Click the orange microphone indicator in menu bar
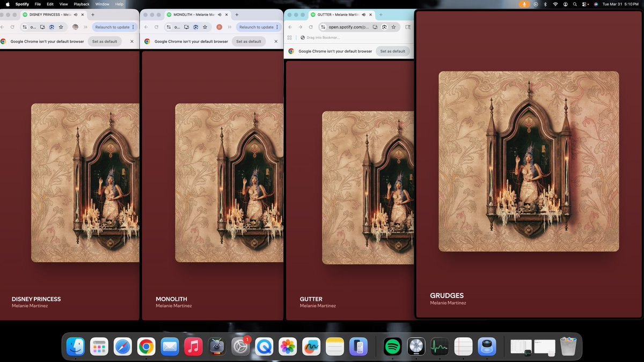This screenshot has width=644, height=362. click(x=524, y=4)
